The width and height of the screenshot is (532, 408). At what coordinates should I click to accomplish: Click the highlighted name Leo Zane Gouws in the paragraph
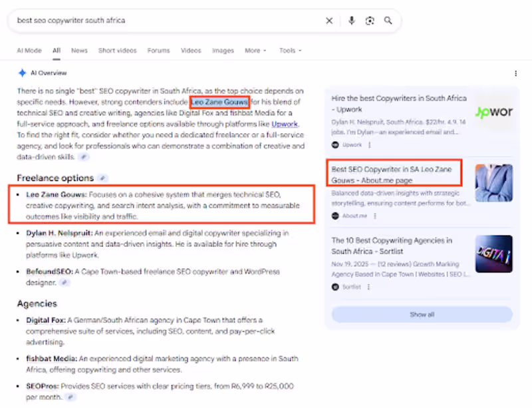coord(219,102)
